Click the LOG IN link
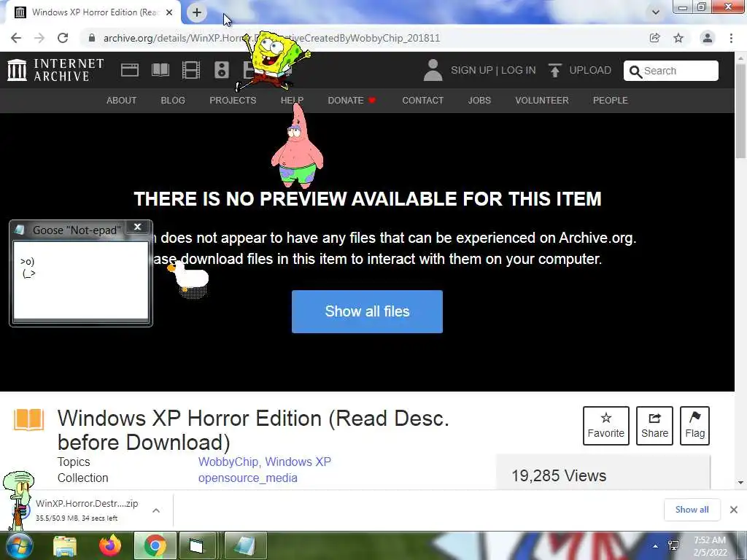The height and width of the screenshot is (560, 747). click(x=519, y=71)
